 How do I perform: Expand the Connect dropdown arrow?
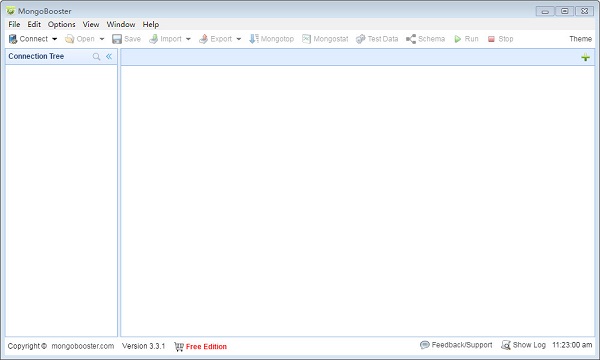pos(54,39)
